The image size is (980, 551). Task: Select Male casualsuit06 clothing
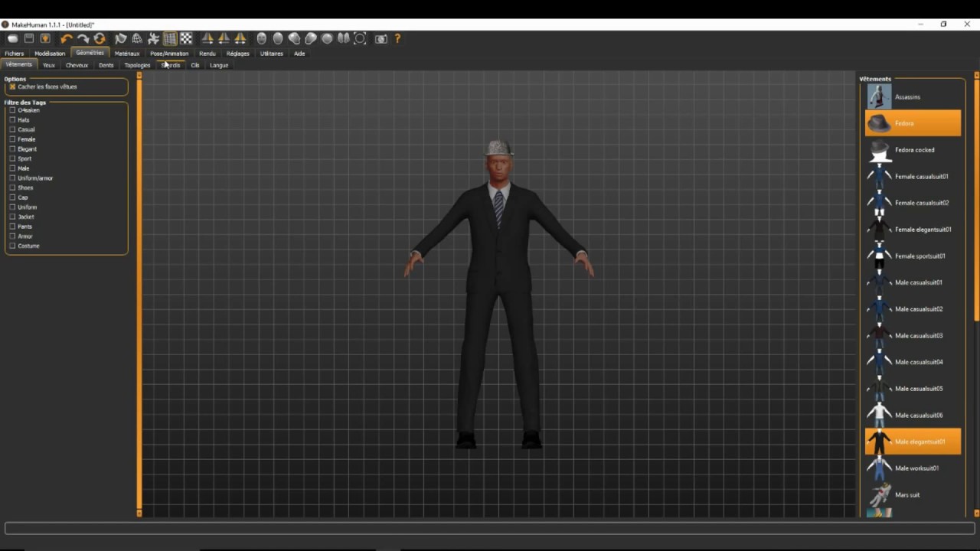(913, 415)
